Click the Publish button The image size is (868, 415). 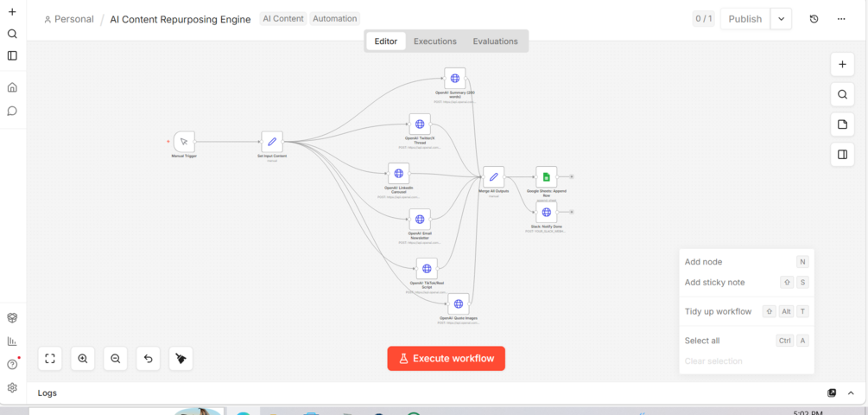click(x=745, y=19)
